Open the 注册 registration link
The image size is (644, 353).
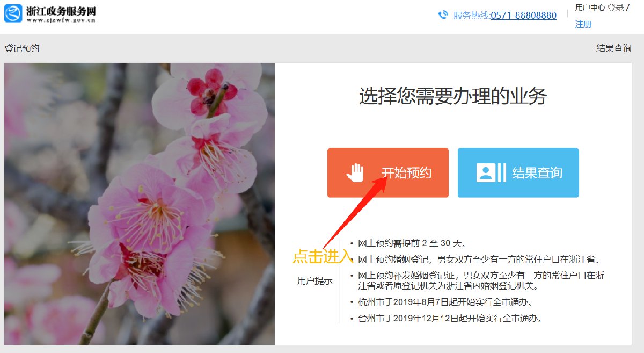click(x=583, y=24)
